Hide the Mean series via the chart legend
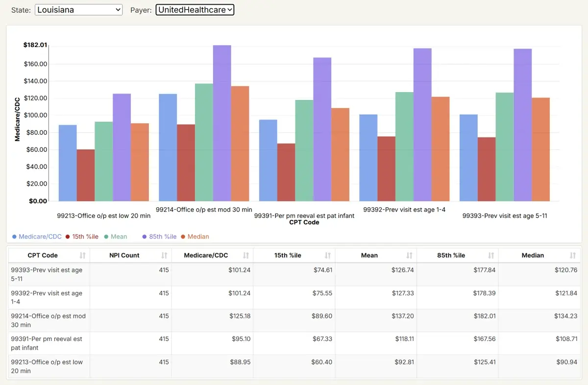 [106, 237]
